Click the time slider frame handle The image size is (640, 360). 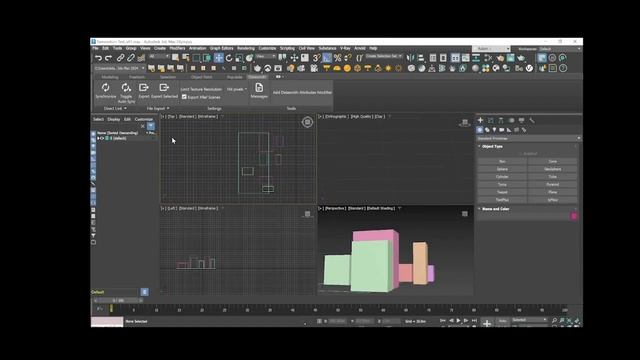click(119, 300)
